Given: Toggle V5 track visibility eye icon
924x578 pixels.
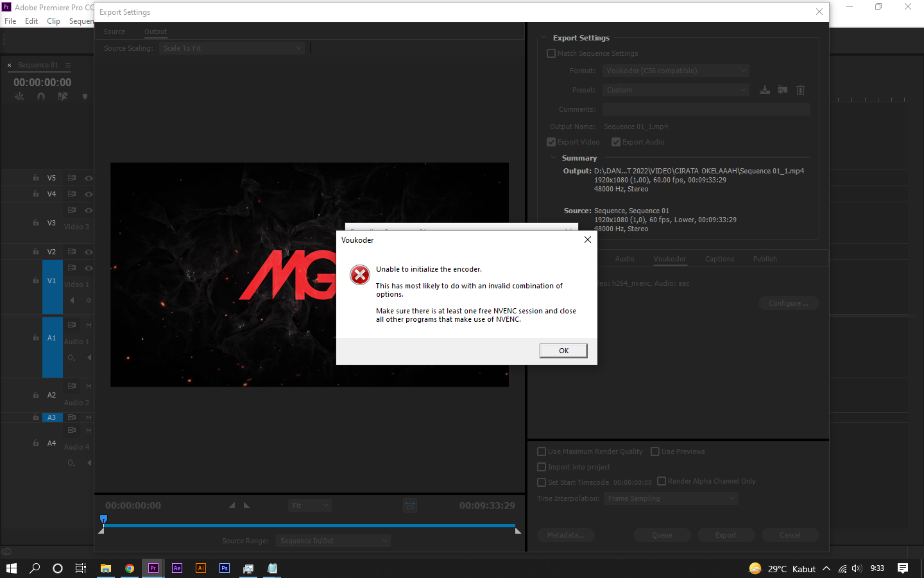Looking at the screenshot, I should [89, 178].
